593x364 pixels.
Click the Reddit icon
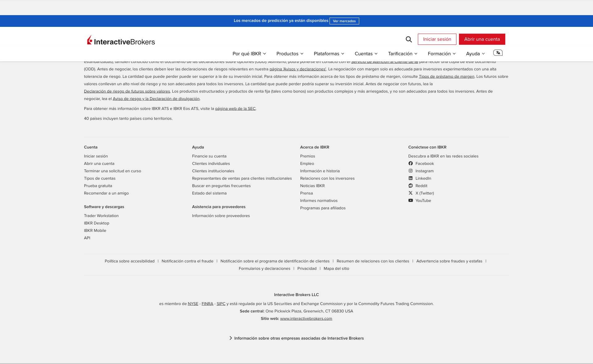(x=410, y=186)
